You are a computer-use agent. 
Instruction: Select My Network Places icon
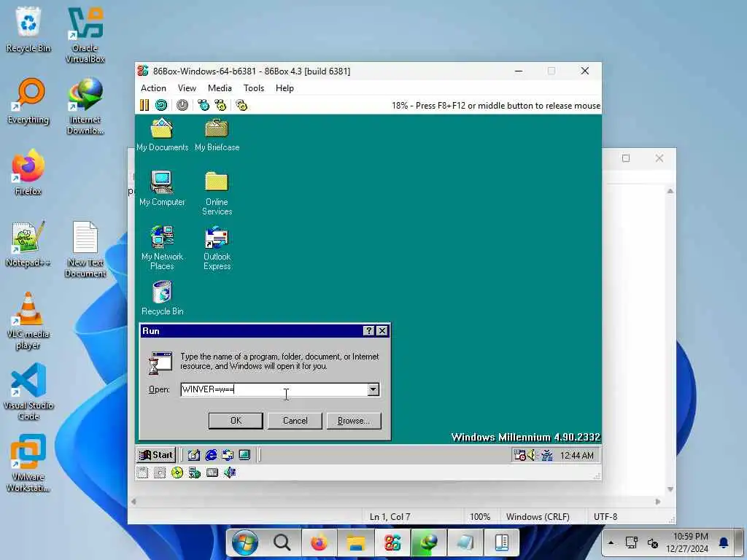coord(162,248)
